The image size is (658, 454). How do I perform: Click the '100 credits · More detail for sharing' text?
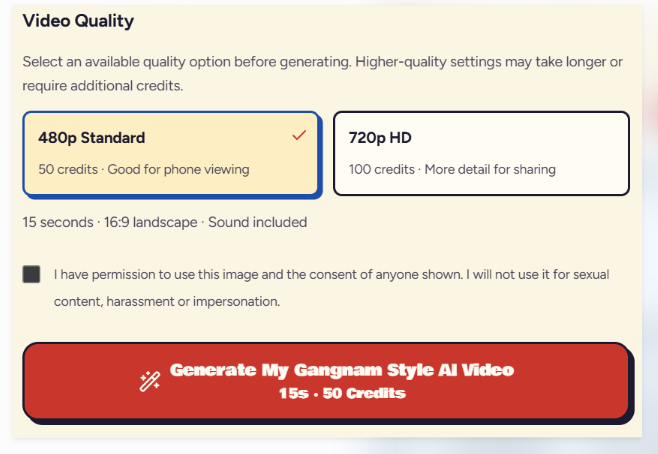tap(452, 169)
